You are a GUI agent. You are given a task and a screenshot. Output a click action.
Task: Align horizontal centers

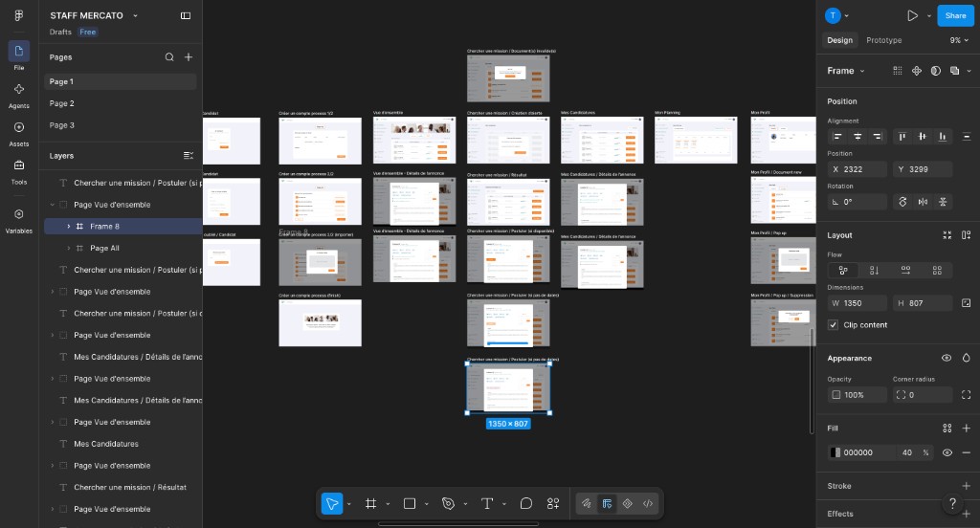(x=857, y=136)
